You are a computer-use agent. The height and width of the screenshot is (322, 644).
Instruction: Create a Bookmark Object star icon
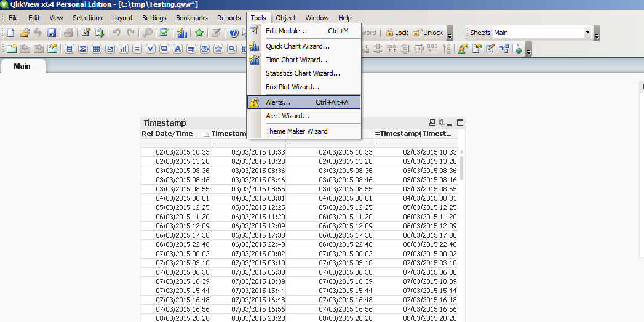[x=218, y=49]
